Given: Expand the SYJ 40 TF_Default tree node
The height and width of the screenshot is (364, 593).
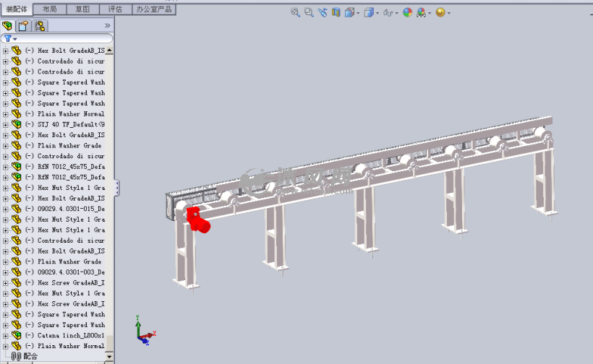Looking at the screenshot, I should [x=5, y=125].
